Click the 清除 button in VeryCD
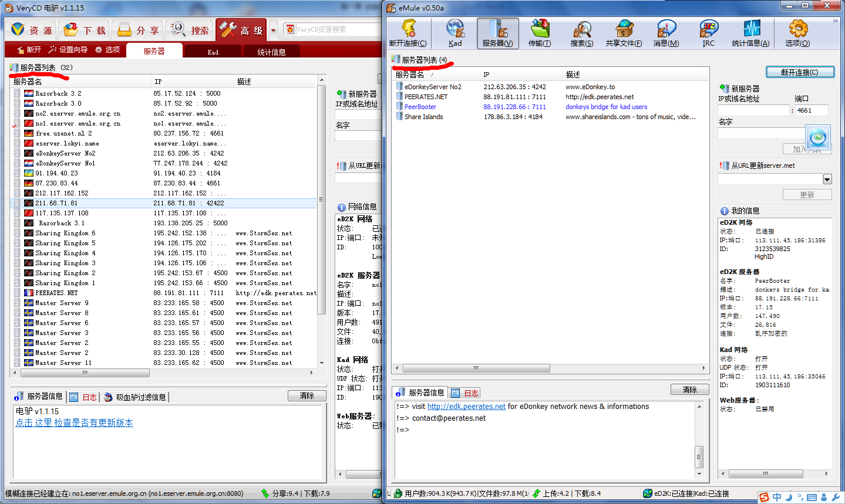This screenshot has height=504, width=845. tap(307, 396)
